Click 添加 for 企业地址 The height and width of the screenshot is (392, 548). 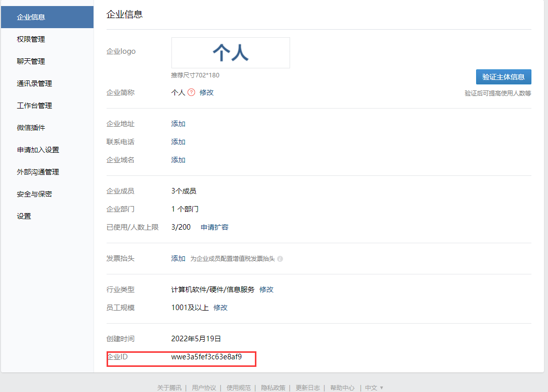(x=178, y=124)
